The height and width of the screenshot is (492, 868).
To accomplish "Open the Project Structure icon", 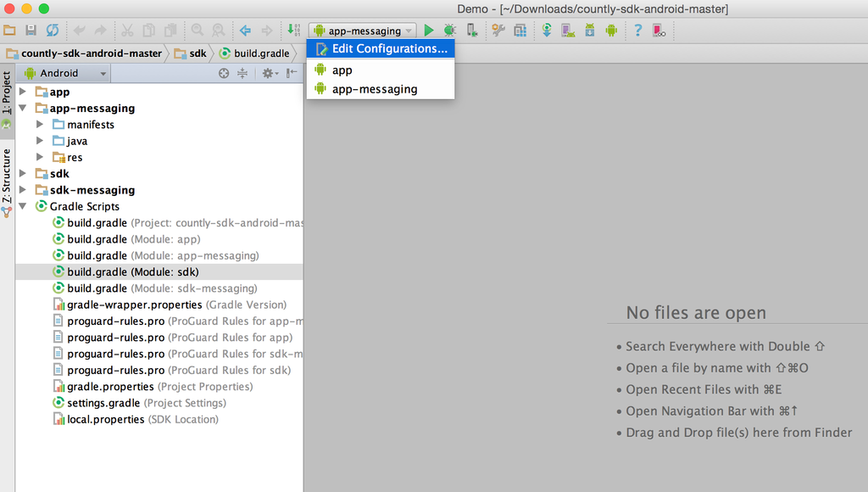I will (520, 31).
